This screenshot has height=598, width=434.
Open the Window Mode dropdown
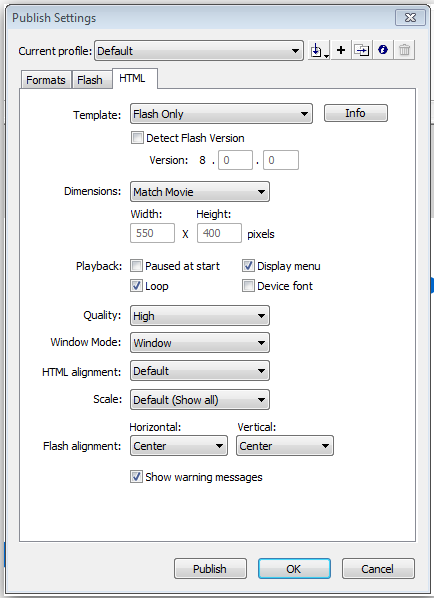pos(200,342)
